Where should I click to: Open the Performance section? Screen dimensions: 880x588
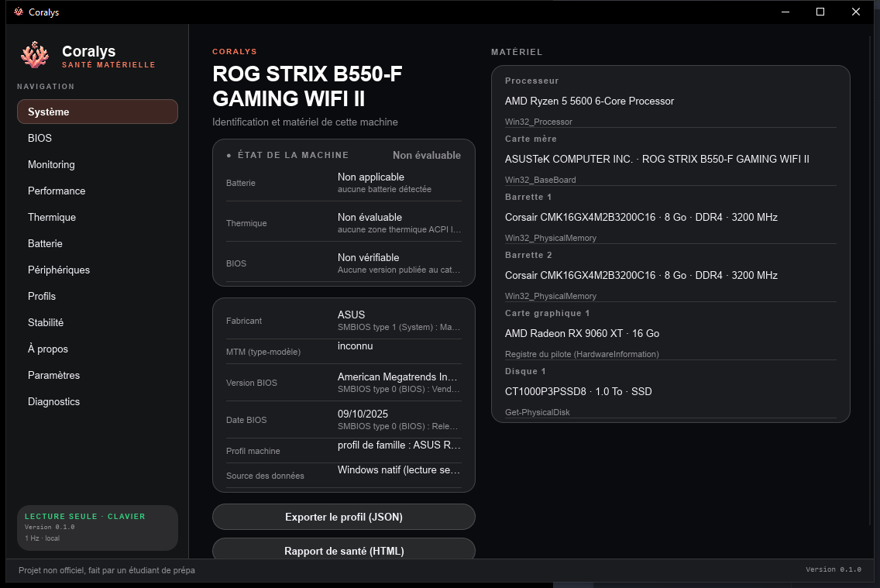click(x=98, y=191)
